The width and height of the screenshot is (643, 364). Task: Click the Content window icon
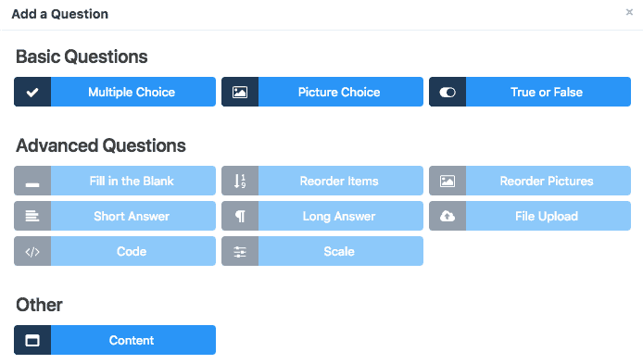(x=32, y=340)
